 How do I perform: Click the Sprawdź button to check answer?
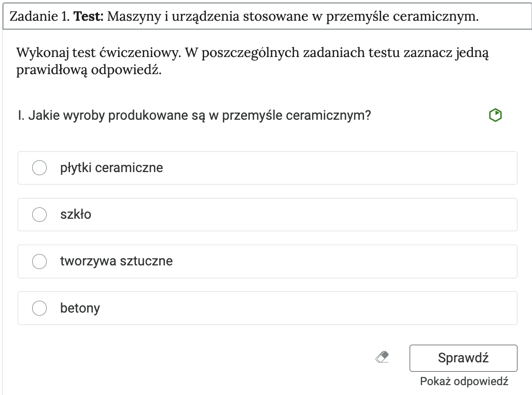pyautogui.click(x=463, y=358)
